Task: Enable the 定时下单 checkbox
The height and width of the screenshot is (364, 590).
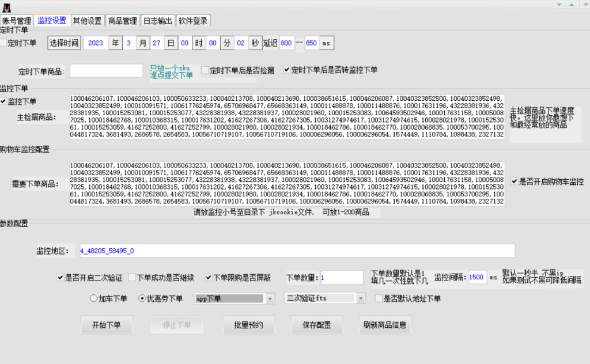Action: coord(4,43)
